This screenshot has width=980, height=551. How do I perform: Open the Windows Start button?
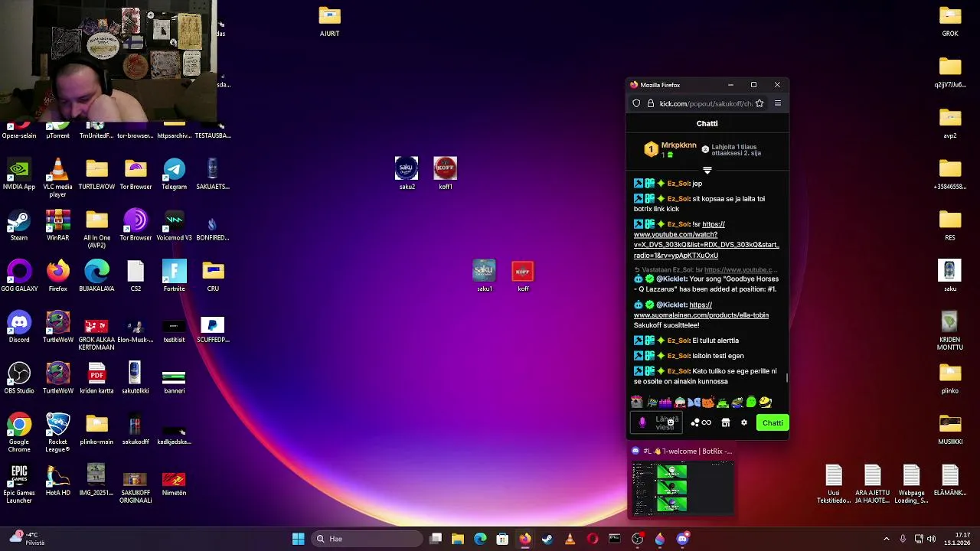tap(298, 539)
